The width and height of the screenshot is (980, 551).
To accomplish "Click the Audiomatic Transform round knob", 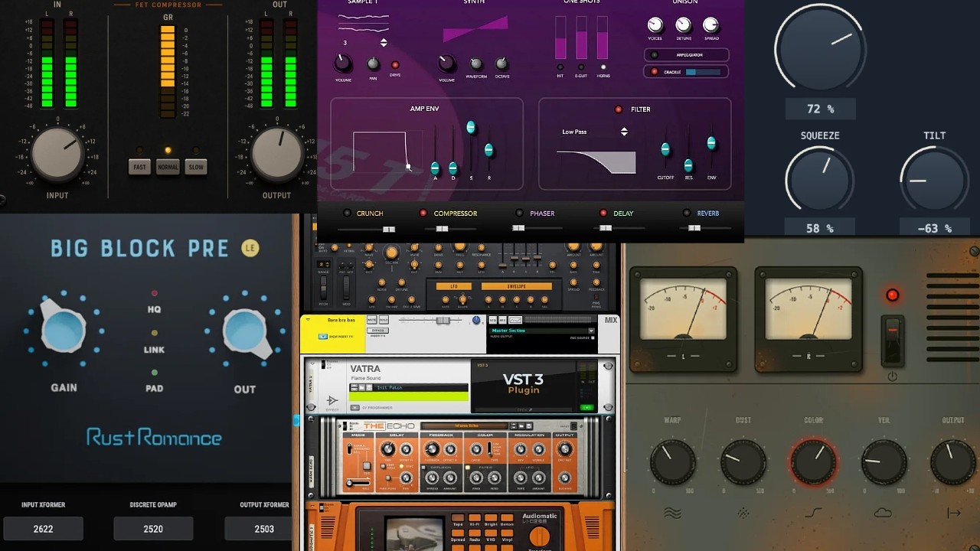I will click(x=540, y=536).
